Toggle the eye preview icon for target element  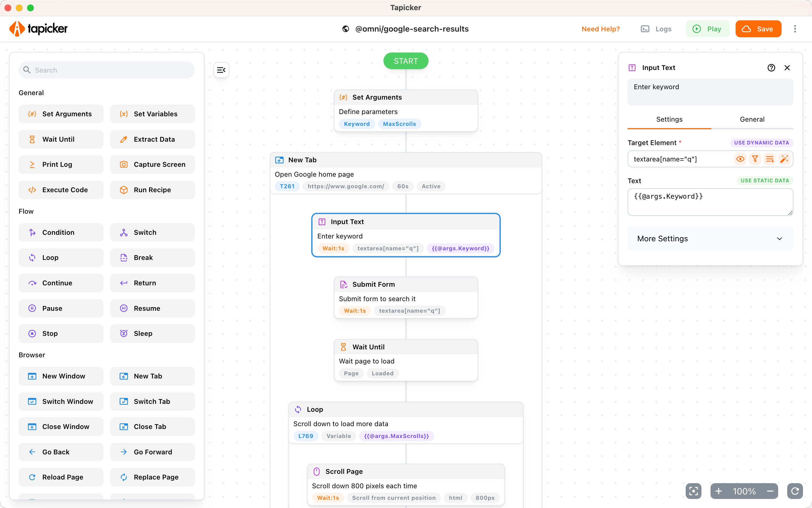[x=740, y=159]
